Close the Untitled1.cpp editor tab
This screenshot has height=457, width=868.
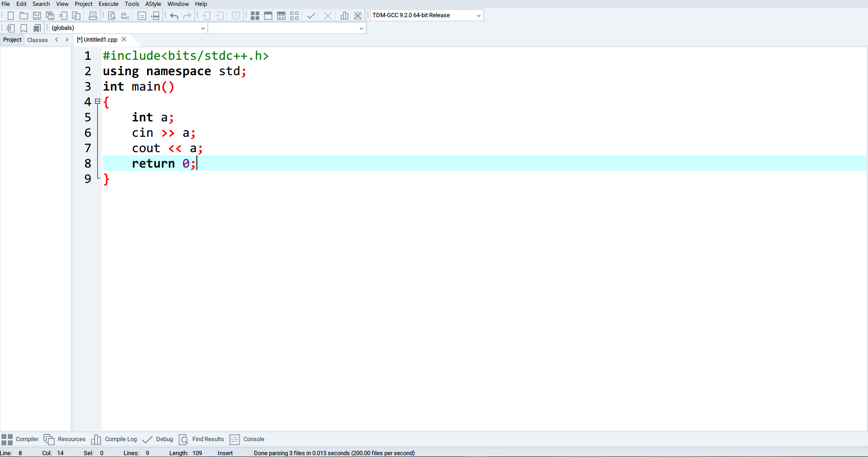click(124, 39)
